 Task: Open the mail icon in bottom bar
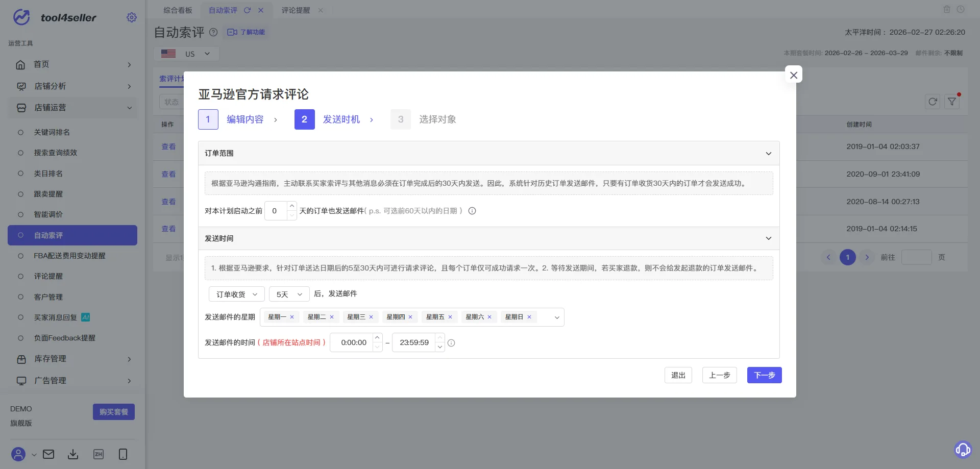coord(48,454)
